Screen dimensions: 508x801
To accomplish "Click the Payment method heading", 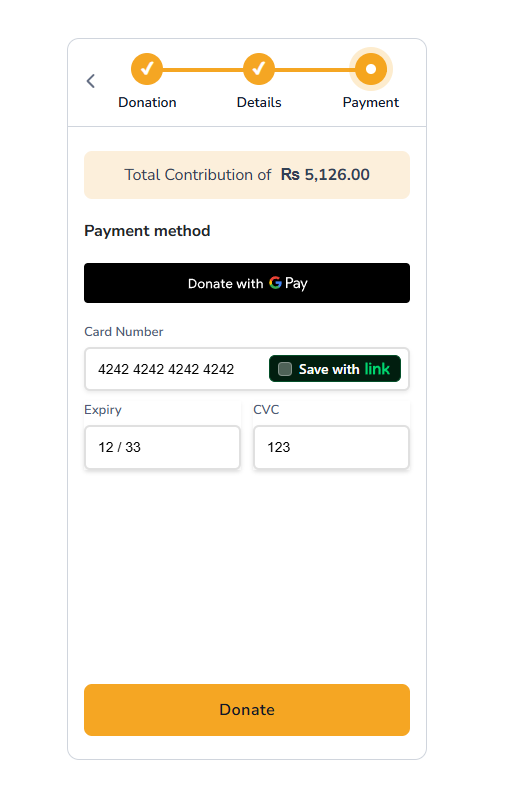I will pyautogui.click(x=147, y=231).
